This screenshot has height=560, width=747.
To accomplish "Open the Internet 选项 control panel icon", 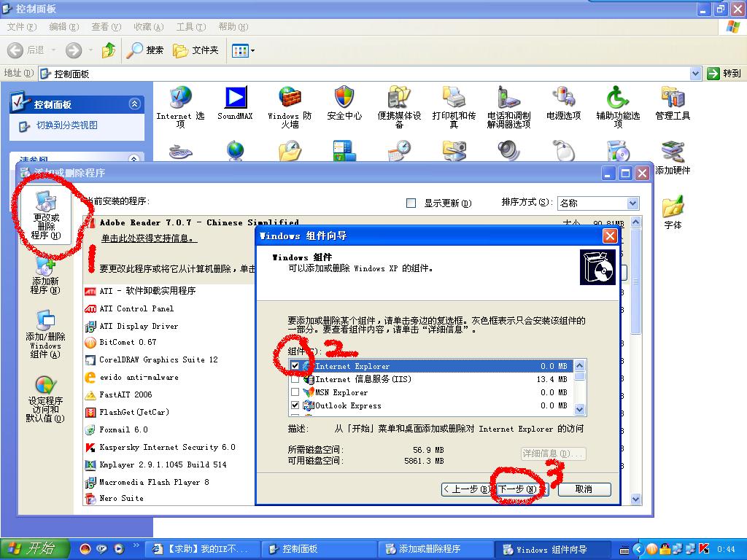I will pos(180,106).
